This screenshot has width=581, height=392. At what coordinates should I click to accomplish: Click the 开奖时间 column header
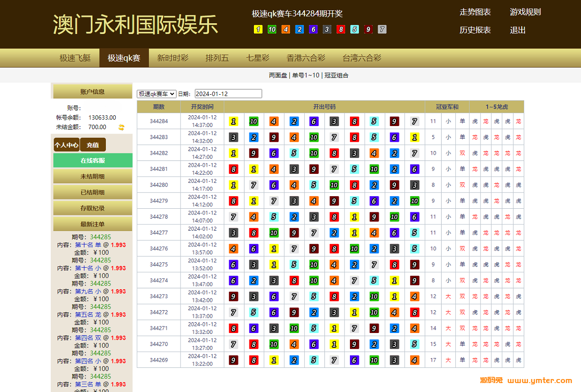click(202, 107)
